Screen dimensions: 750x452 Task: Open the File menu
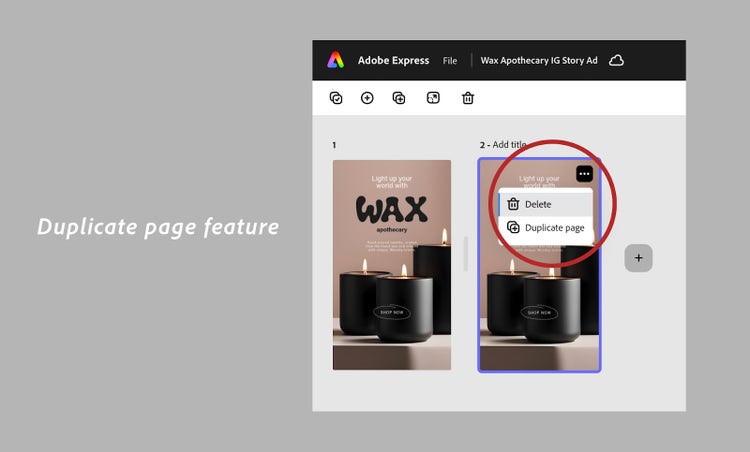click(450, 61)
